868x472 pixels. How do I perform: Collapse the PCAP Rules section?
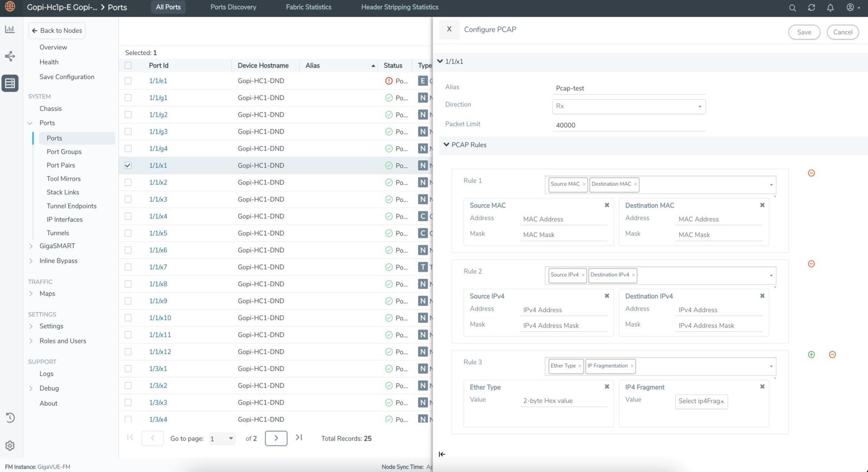click(446, 145)
